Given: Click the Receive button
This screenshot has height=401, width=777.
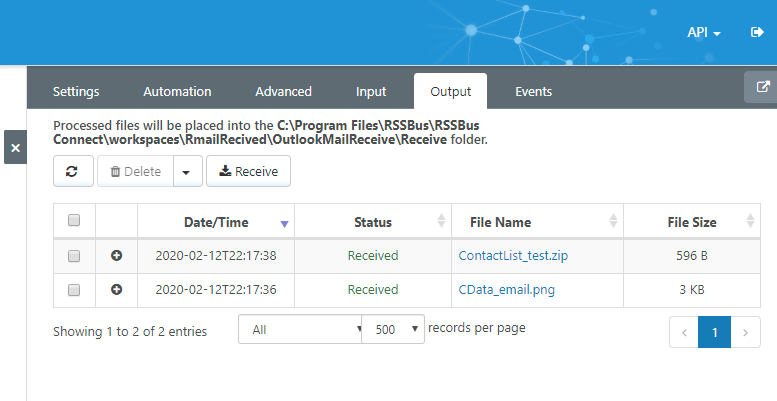Looking at the screenshot, I should (248, 172).
